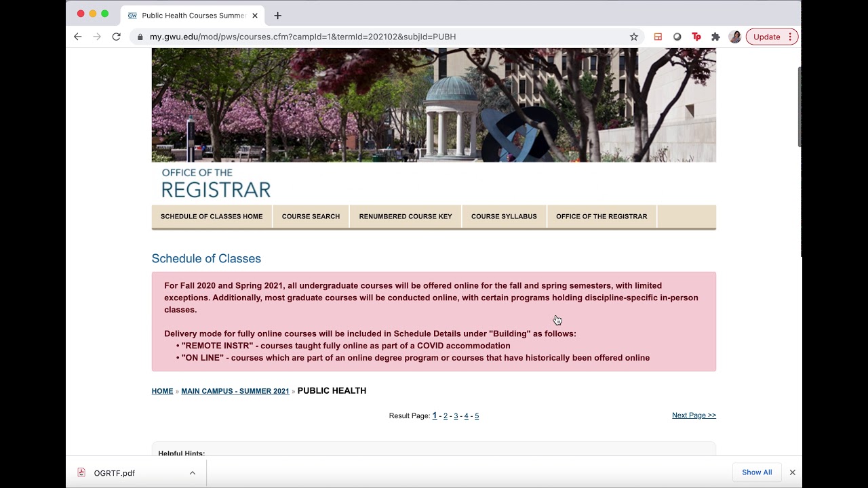Image resolution: width=868 pixels, height=488 pixels.
Task: Open the dark circular extension icon
Action: point(677,37)
